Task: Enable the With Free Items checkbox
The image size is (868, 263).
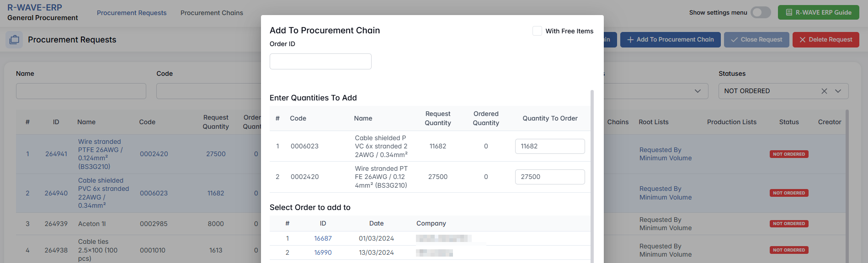Action: (537, 31)
